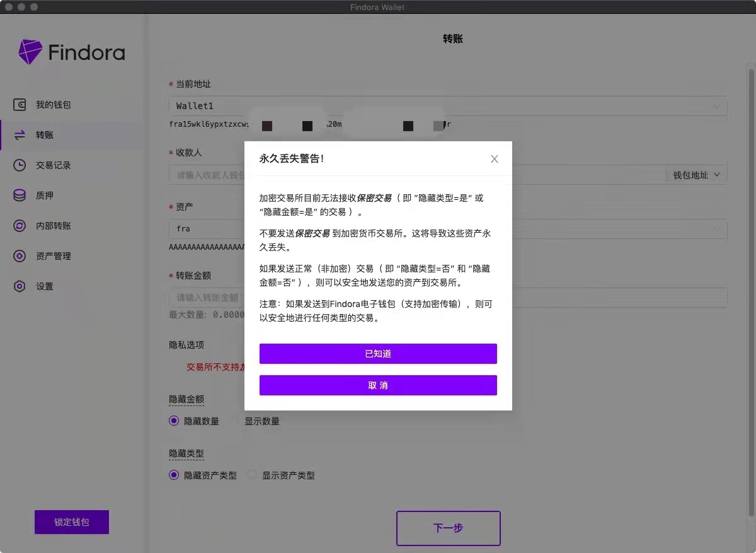The height and width of the screenshot is (553, 756).
Task: Click the 设置 hexagon settings icon
Action: [20, 286]
